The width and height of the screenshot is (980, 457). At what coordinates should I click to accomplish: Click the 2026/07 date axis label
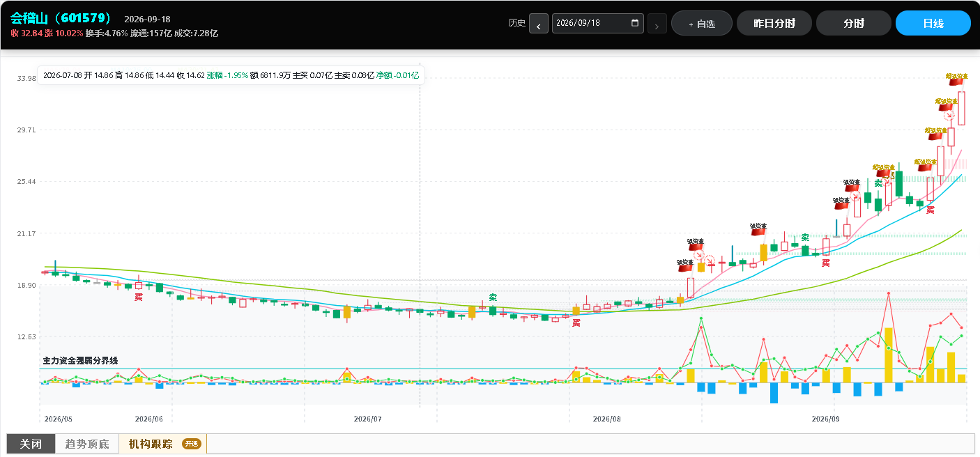[x=367, y=419]
